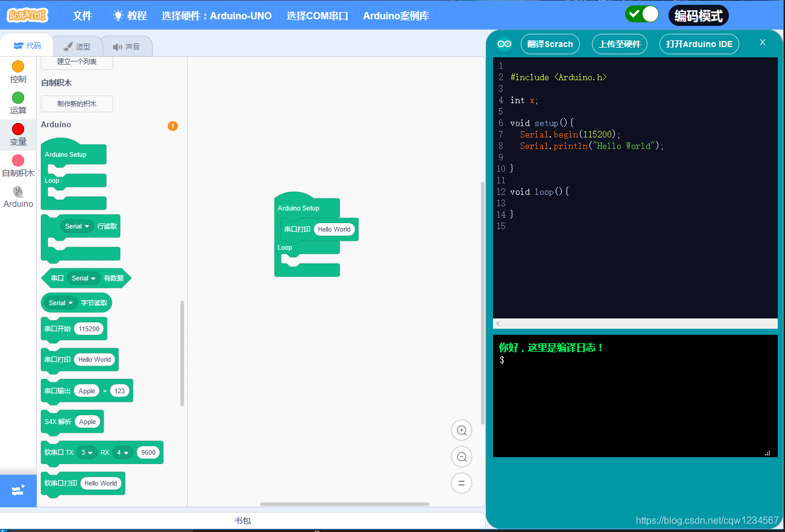Click the Apple input in S4X 解析 block

pyautogui.click(x=87, y=422)
